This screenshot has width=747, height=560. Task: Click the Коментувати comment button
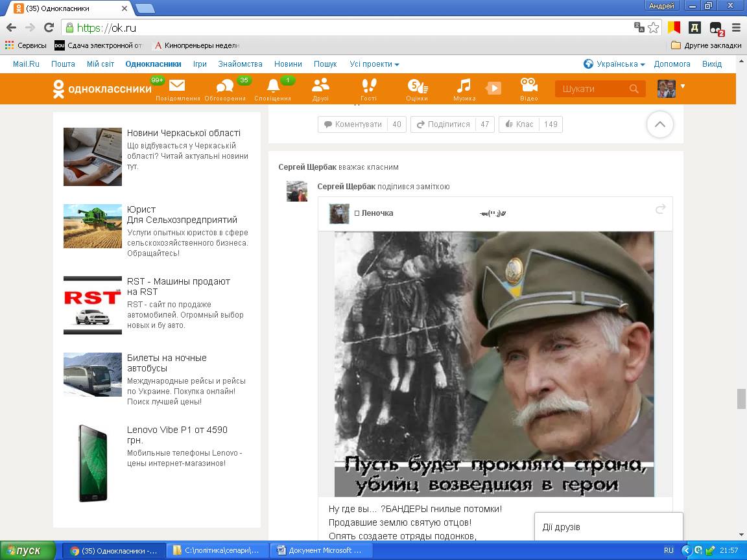click(353, 124)
